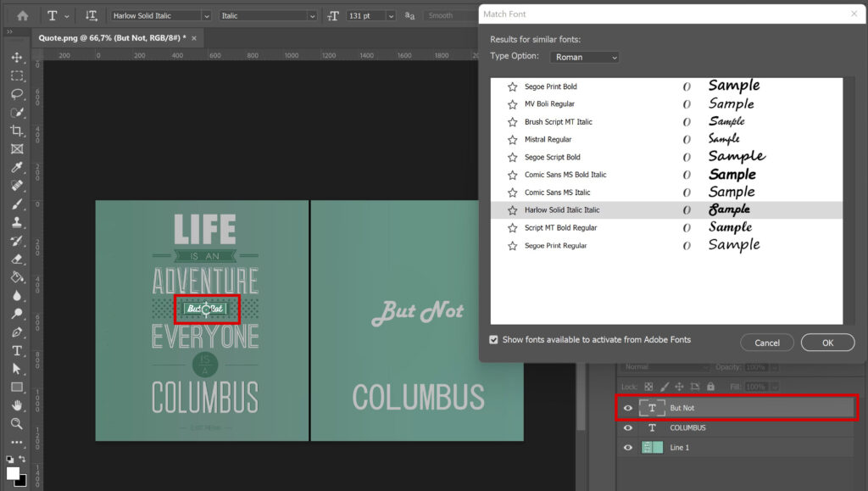868x491 pixels.
Task: Choose Segoe Print Regular font
Action: 666,245
